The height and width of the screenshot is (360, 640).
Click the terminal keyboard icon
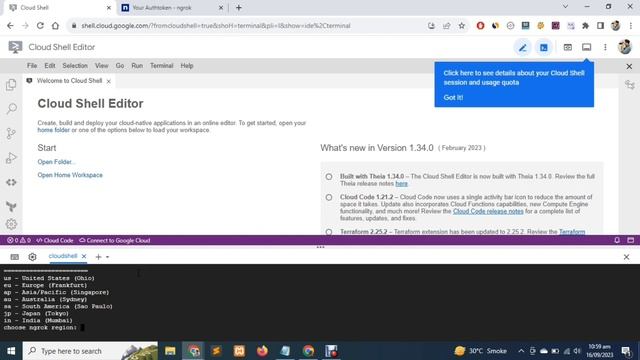tap(15, 257)
